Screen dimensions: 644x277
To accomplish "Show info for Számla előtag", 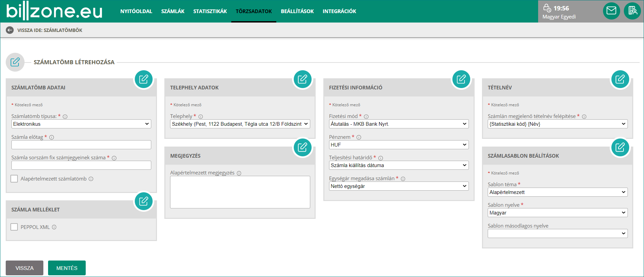I will pos(52,137).
